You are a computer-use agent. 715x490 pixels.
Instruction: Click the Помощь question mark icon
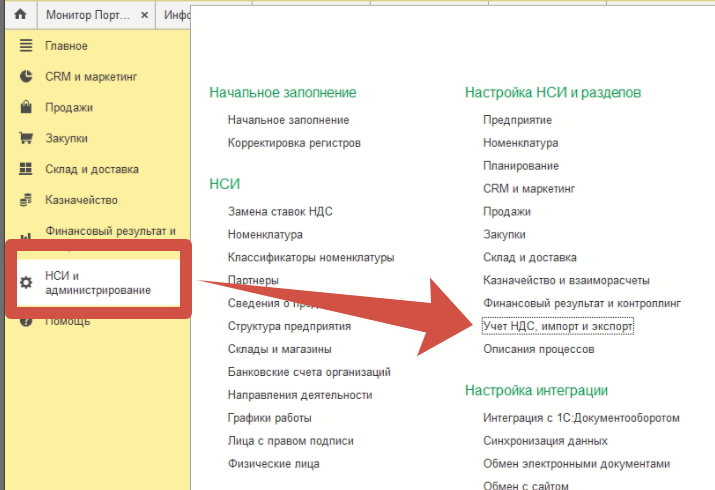[26, 321]
